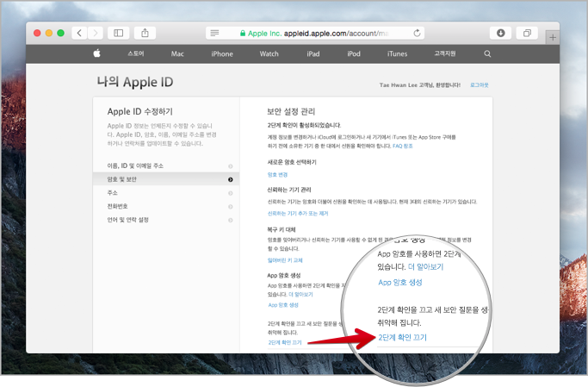The image size is (588, 387).
Task: Show the Safari sidebar
Action: tap(119, 33)
